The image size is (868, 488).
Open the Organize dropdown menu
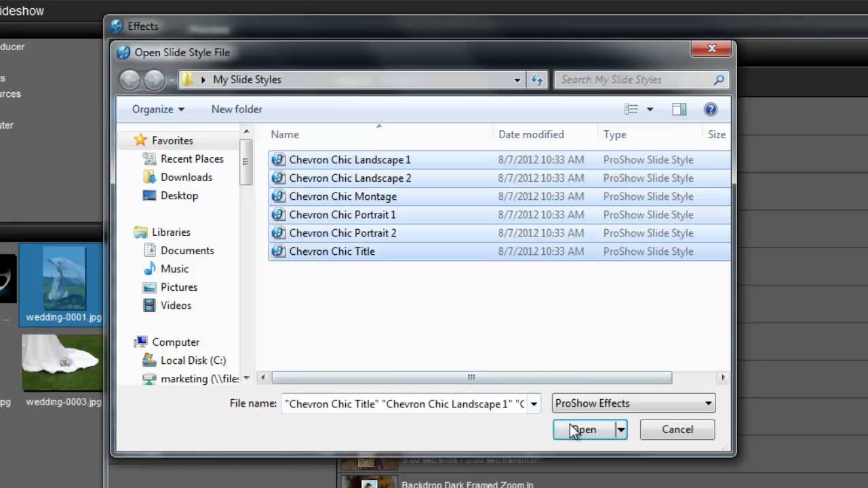tap(158, 109)
